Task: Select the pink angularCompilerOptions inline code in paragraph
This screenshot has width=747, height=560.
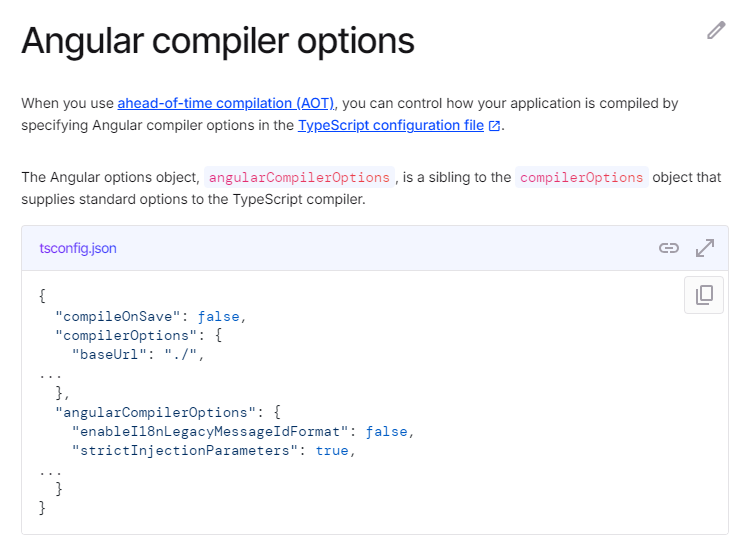Action: tap(299, 177)
